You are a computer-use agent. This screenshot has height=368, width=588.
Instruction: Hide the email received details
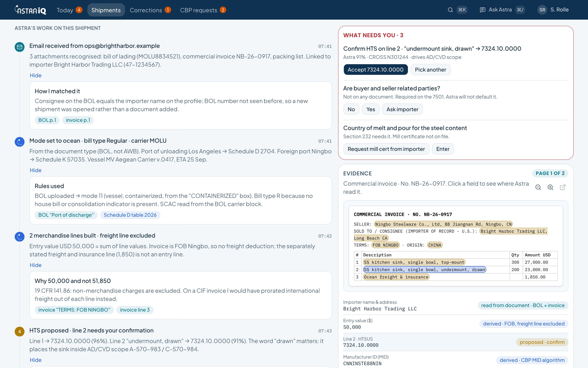(36, 75)
